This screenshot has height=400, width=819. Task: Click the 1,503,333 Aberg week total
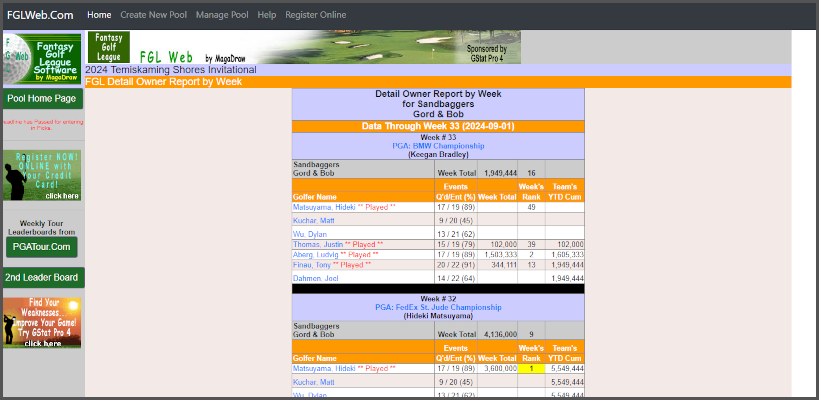pyautogui.click(x=500, y=255)
